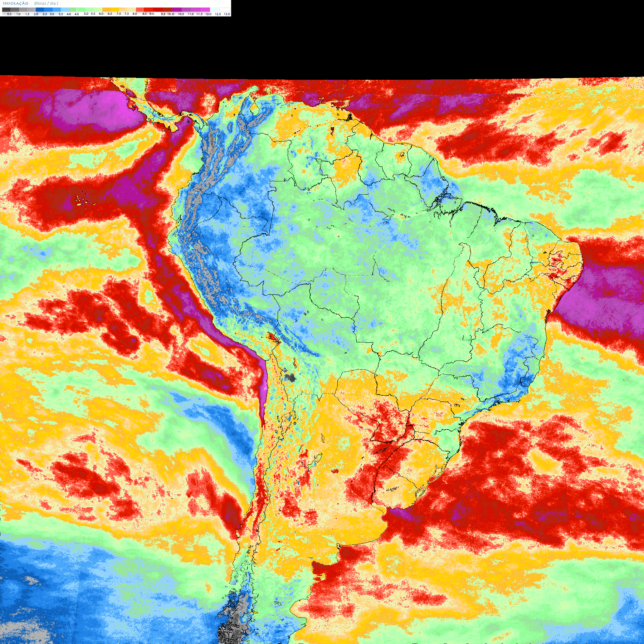Pick the darkest gray legend swatch
The width and height of the screenshot is (644, 644).
[x=6, y=10]
